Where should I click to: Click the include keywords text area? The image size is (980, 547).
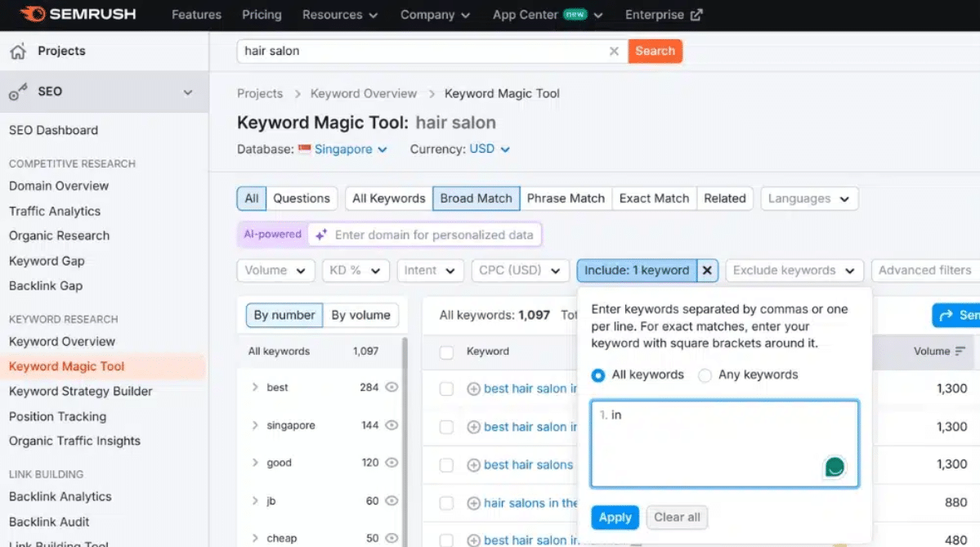click(x=724, y=444)
